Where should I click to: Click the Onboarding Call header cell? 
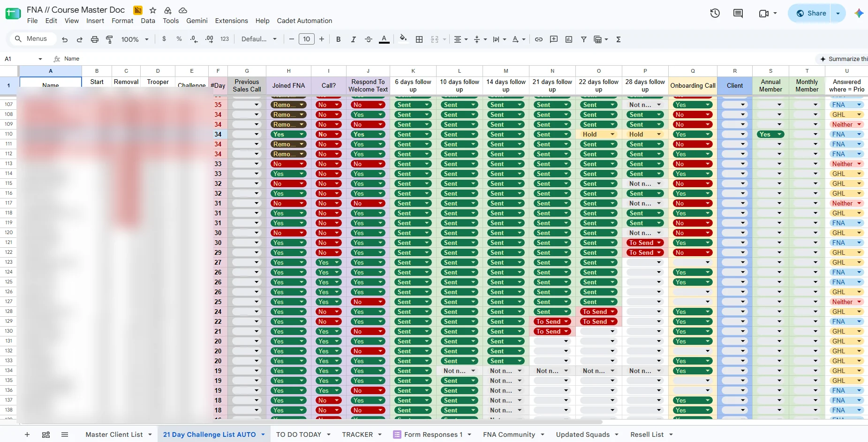[x=693, y=85]
